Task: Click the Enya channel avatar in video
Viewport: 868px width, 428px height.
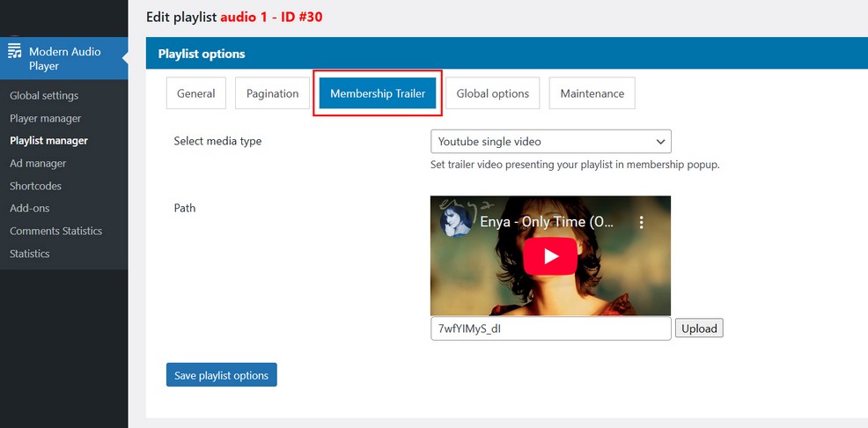Action: click(x=456, y=222)
